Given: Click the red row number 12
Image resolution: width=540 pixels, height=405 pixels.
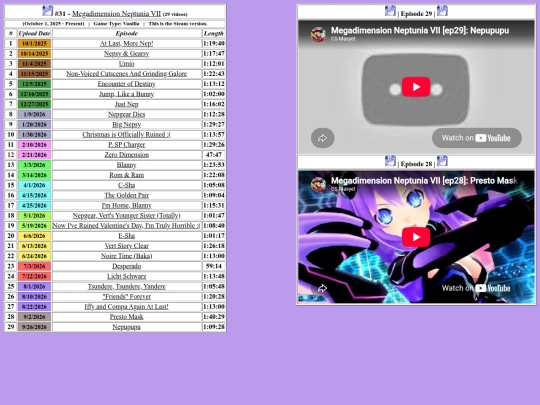Looking at the screenshot, I should click(x=11, y=155).
